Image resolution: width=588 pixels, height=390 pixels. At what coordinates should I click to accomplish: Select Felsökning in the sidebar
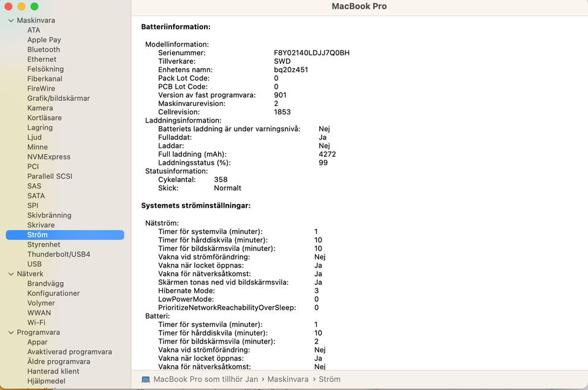(45, 69)
